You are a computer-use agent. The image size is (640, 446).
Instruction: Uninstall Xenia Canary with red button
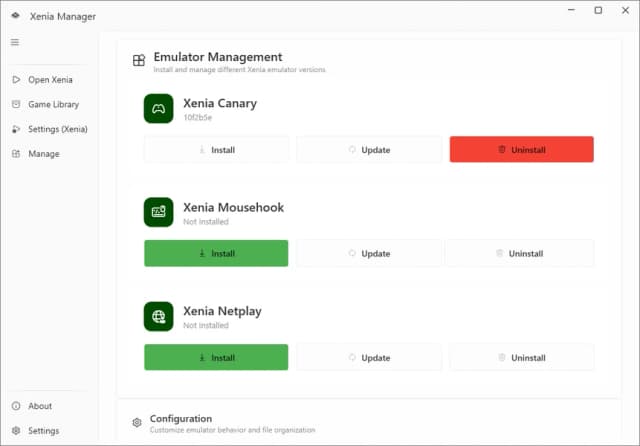[x=522, y=149]
